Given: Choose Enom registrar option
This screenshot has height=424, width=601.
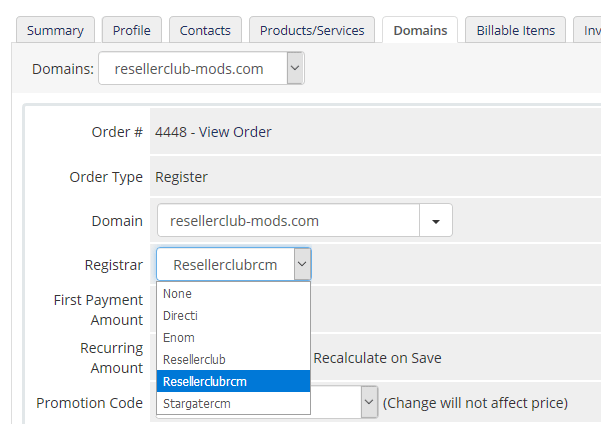Looking at the screenshot, I should [x=233, y=337].
